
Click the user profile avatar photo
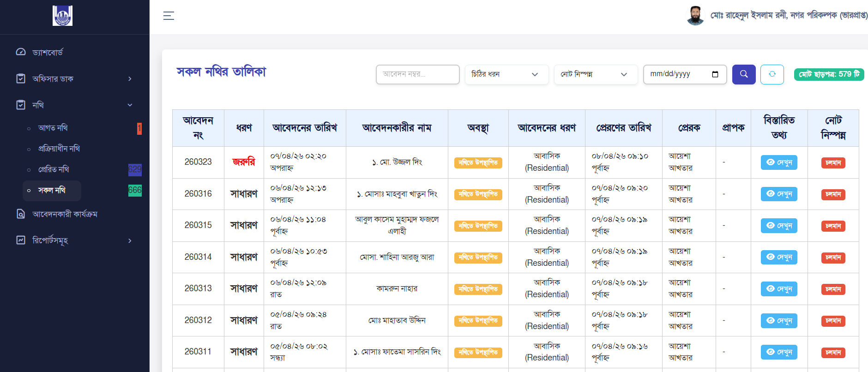click(x=695, y=16)
